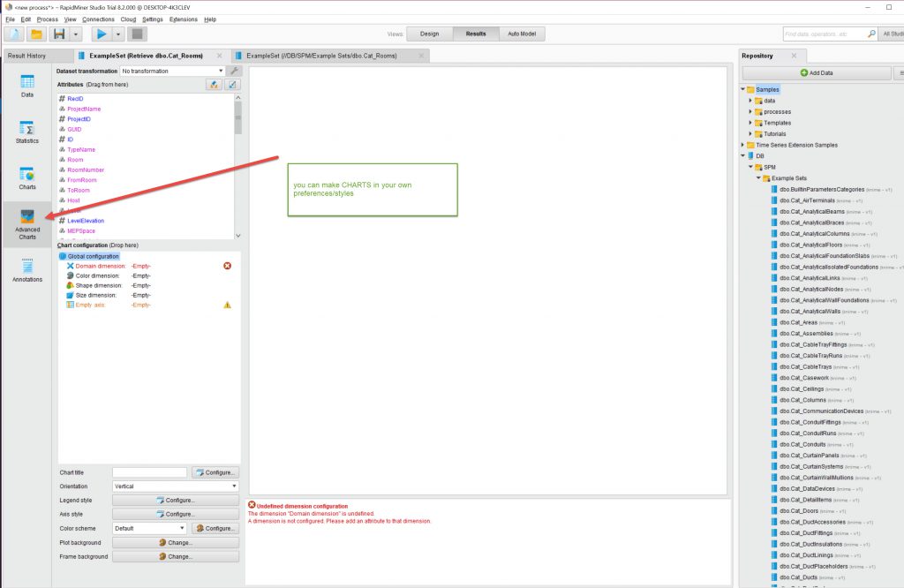Open the Statistics view icon
The image size is (904, 588).
(x=27, y=132)
